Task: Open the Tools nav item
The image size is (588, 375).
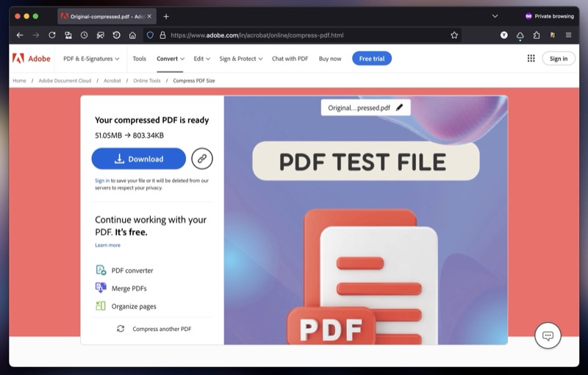Action: 139,59
